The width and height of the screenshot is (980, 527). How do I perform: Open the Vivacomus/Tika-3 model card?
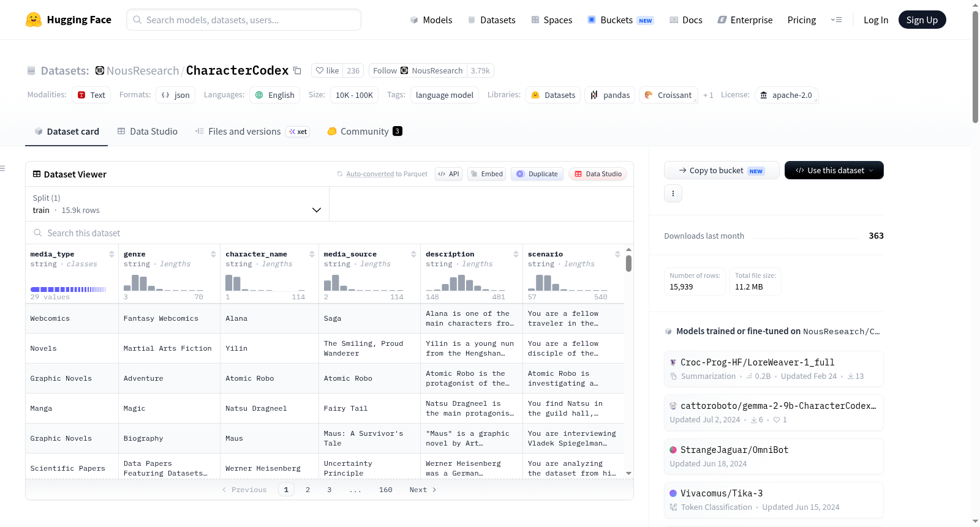click(774, 500)
